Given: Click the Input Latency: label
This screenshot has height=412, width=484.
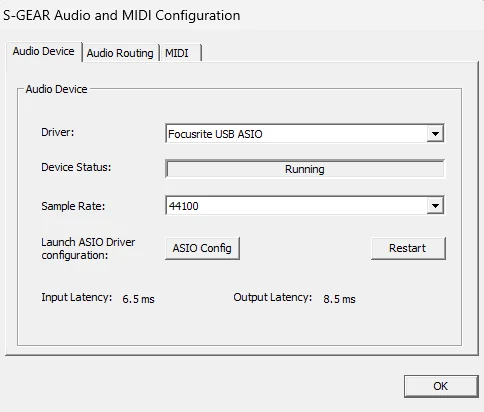Looking at the screenshot, I should coord(77,297).
